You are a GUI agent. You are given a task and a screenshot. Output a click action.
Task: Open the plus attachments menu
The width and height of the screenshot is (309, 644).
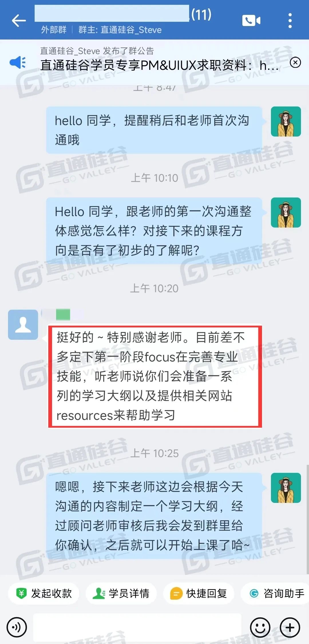tap(290, 627)
